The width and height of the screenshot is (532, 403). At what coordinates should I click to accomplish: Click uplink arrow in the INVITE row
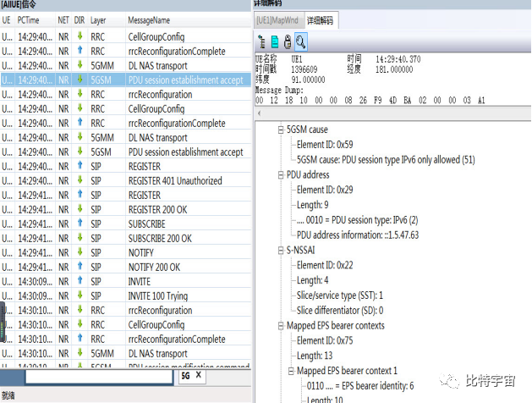[80, 281]
